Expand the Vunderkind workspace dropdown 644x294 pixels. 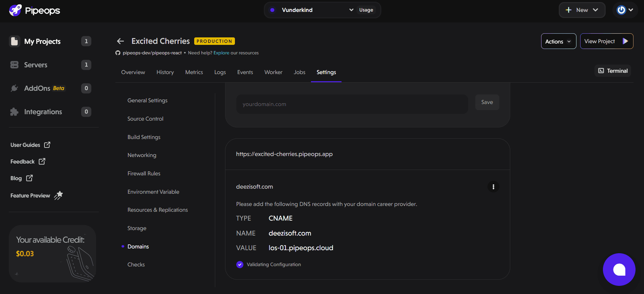[312, 10]
